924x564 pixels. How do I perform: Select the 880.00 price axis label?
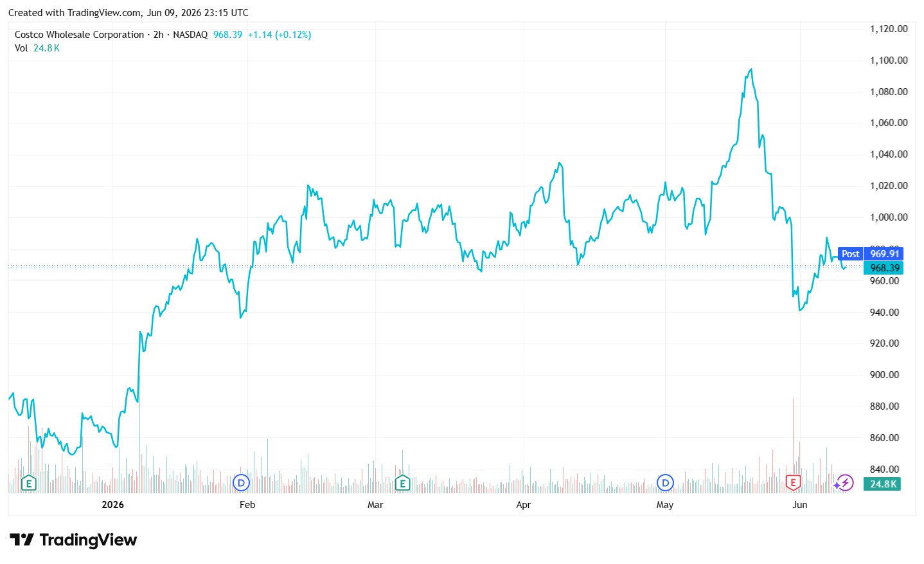click(x=885, y=406)
